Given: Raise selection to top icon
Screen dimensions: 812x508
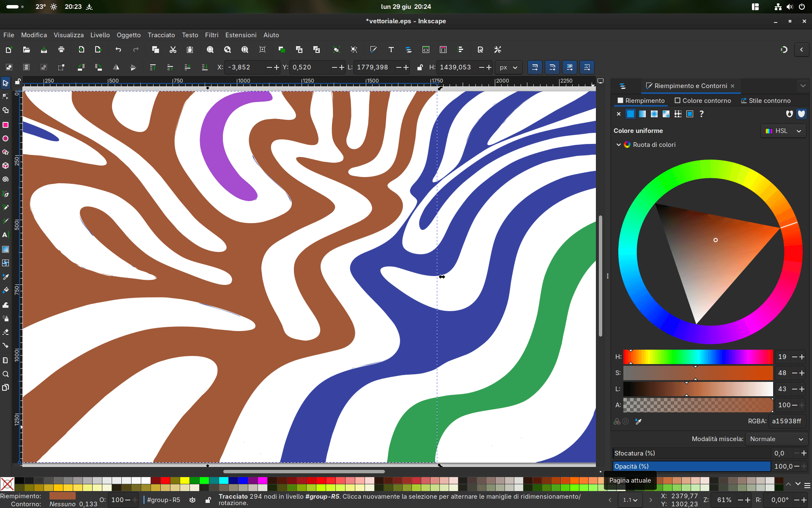Looking at the screenshot, I should (x=153, y=67).
